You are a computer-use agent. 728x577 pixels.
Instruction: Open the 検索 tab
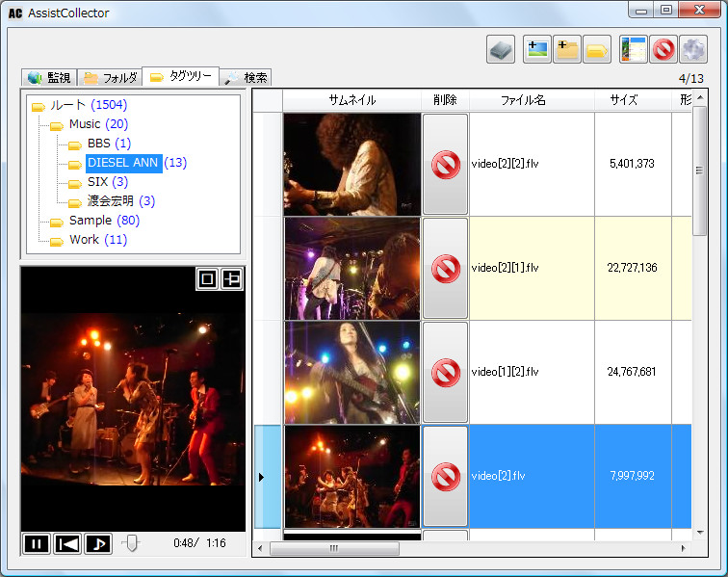pyautogui.click(x=246, y=78)
